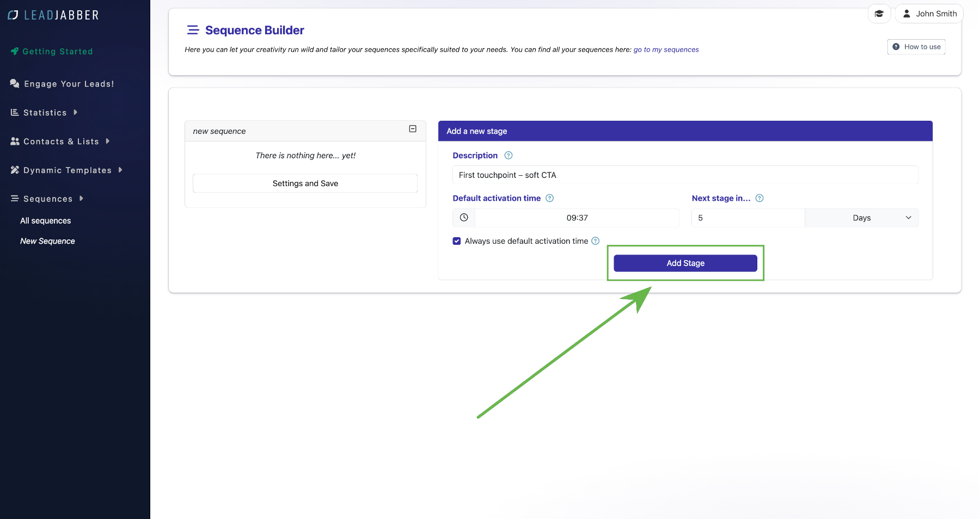Open the graduation cap tutorial icon

[x=879, y=14]
